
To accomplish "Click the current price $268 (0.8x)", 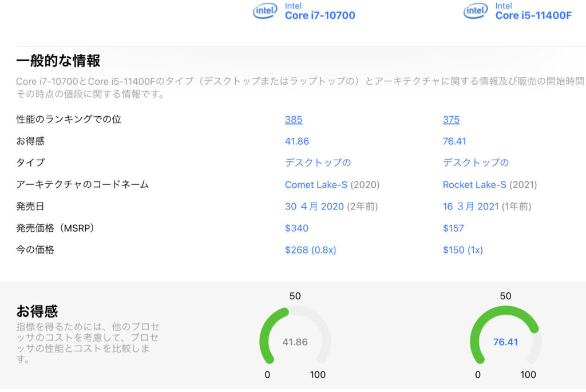I will point(310,250).
